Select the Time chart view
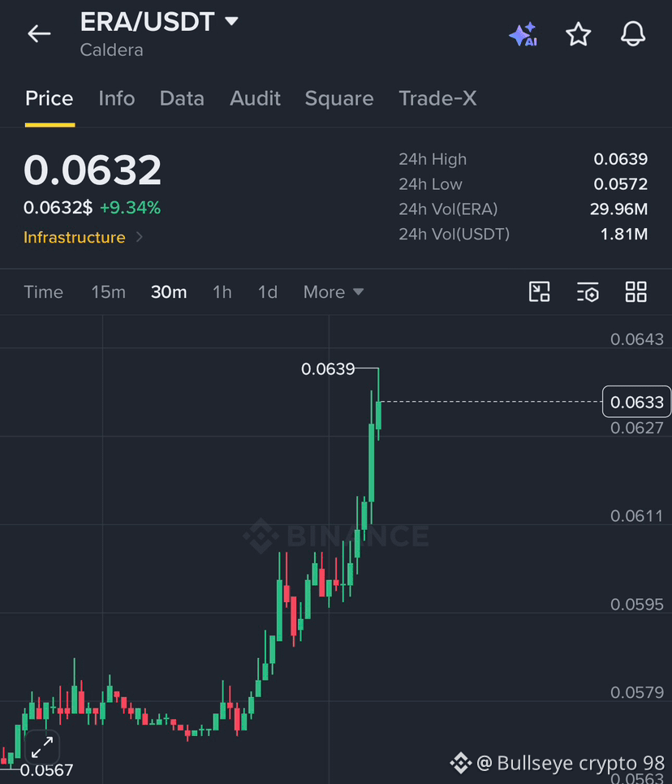 tap(44, 292)
